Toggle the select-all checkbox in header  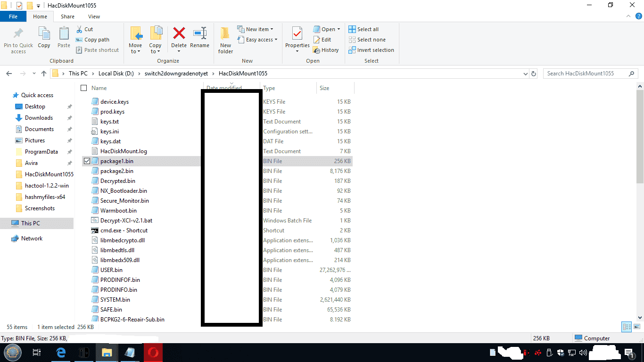coord(84,88)
